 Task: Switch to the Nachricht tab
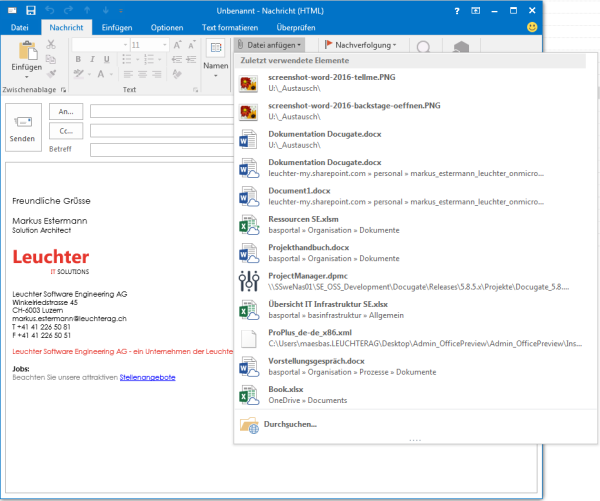pos(66,28)
